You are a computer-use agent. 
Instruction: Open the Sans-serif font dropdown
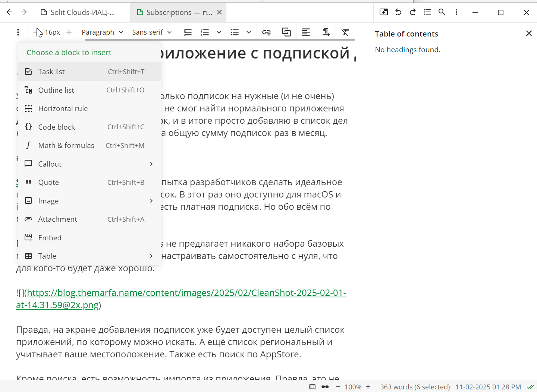(152, 32)
